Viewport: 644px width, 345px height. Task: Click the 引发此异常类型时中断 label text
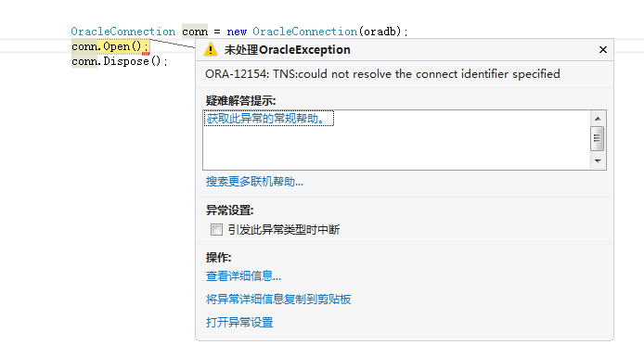(284, 230)
